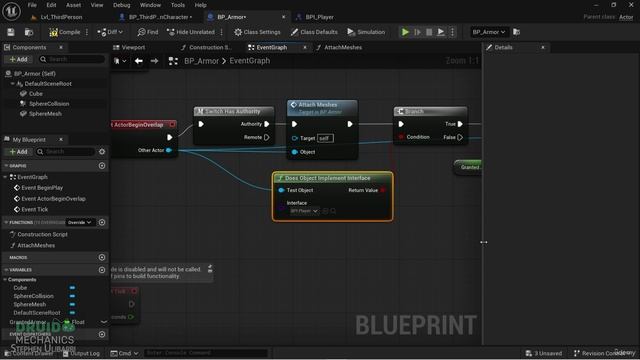Add a new variable with plus icon

[x=102, y=270]
